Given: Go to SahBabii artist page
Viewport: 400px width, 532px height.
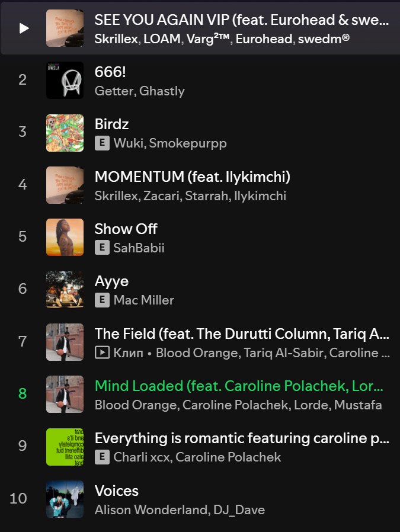Looking at the screenshot, I should click(139, 248).
